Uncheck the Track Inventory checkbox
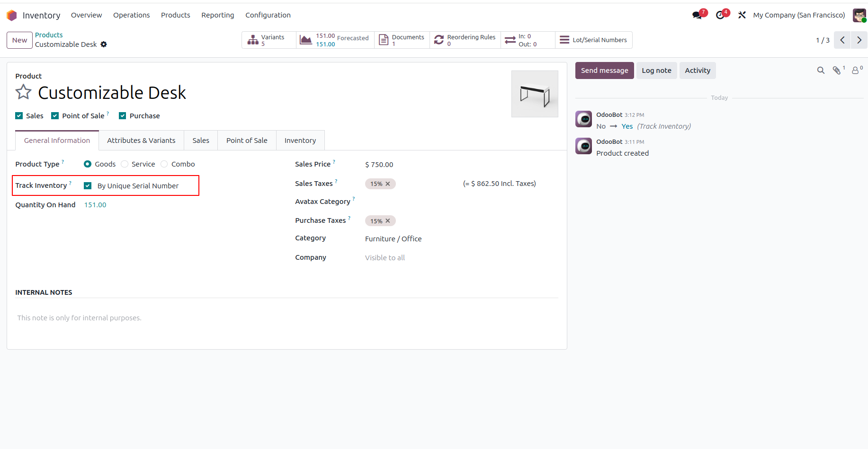The image size is (868, 449). tap(88, 186)
